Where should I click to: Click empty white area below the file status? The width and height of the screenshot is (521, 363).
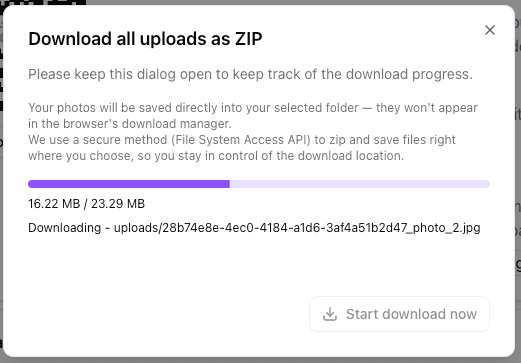coord(167,267)
